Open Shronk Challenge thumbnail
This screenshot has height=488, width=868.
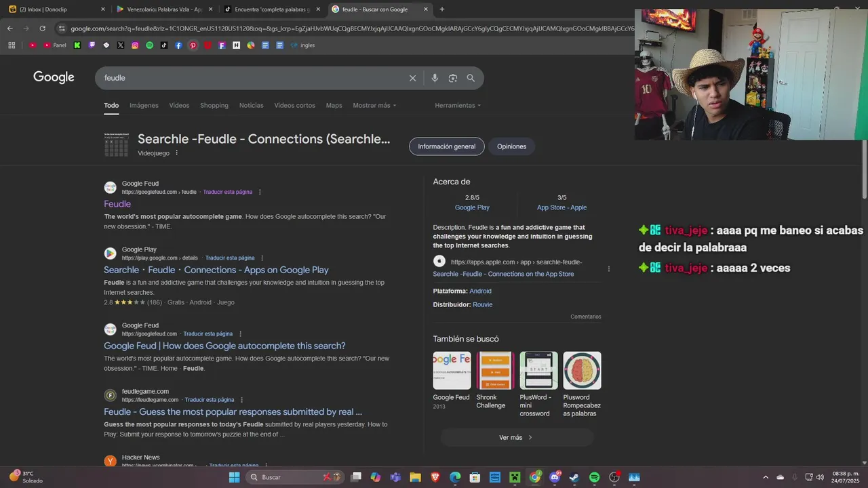(495, 371)
